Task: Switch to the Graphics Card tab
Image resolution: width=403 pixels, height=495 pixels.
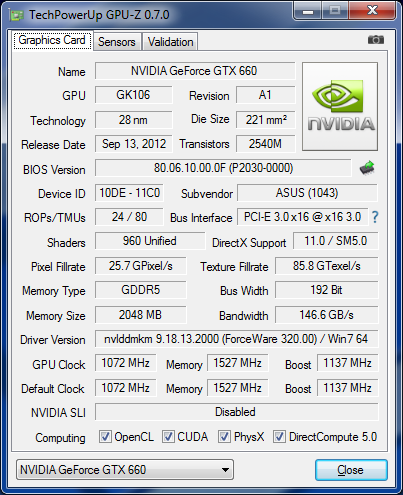Action: tap(52, 41)
